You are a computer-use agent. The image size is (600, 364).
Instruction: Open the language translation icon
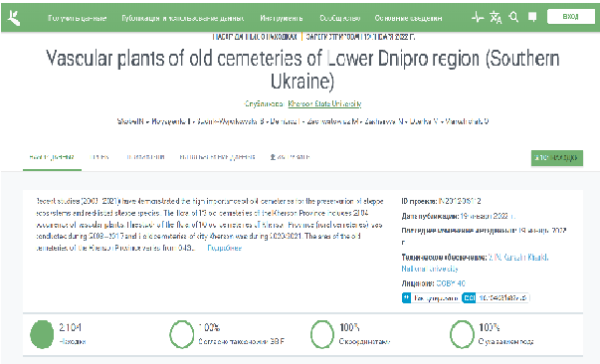point(496,17)
